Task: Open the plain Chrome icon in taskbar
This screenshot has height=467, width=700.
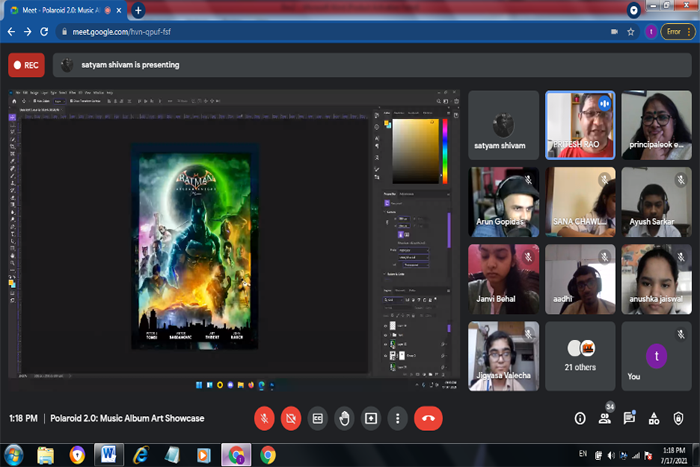Action: (x=268, y=455)
